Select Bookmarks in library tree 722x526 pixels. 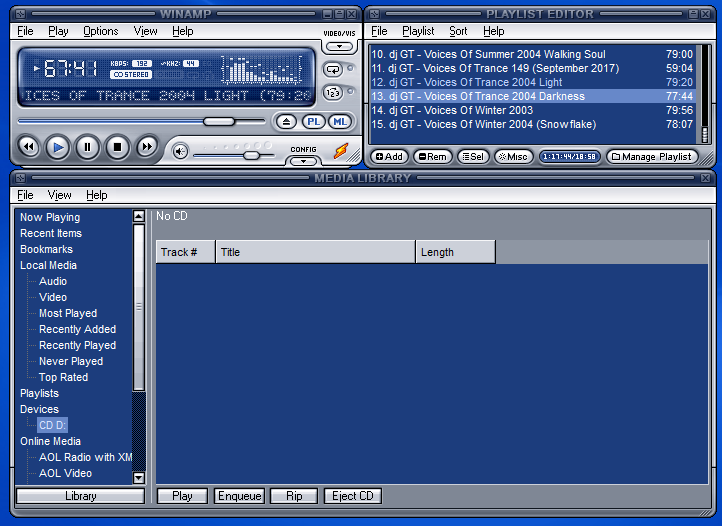click(x=47, y=249)
